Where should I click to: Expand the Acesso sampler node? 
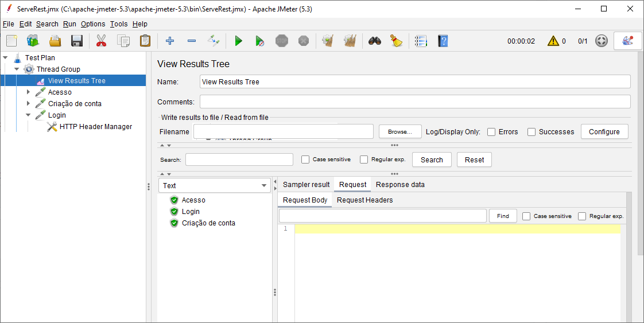pyautogui.click(x=28, y=92)
